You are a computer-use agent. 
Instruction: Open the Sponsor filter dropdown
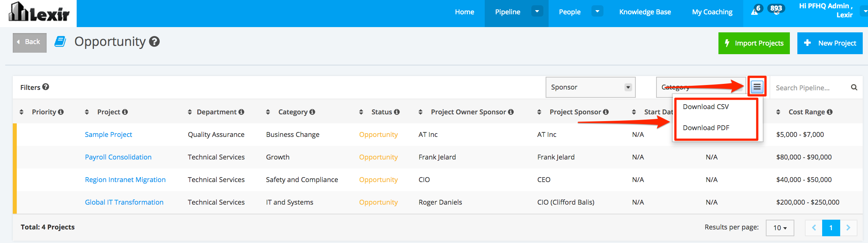click(x=591, y=87)
